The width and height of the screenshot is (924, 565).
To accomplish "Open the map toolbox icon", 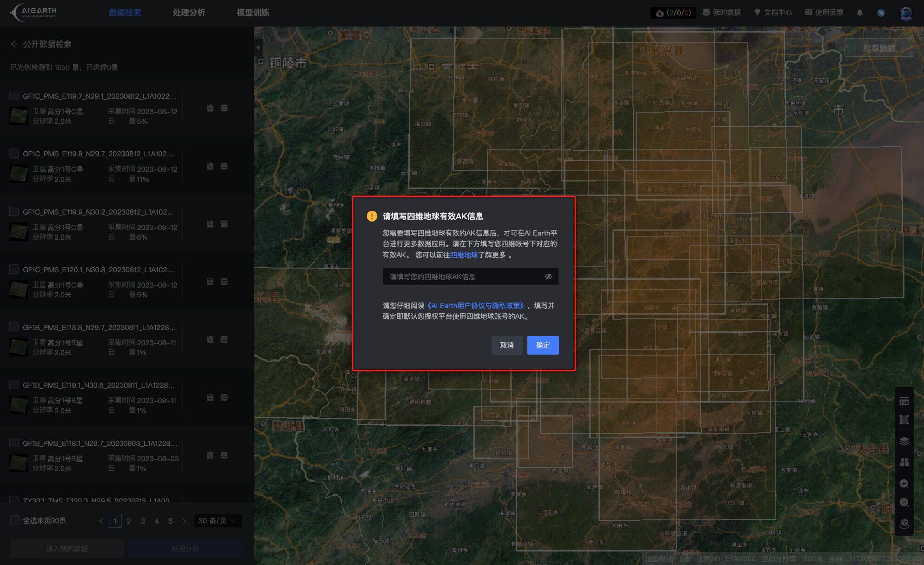I will pyautogui.click(x=904, y=401).
